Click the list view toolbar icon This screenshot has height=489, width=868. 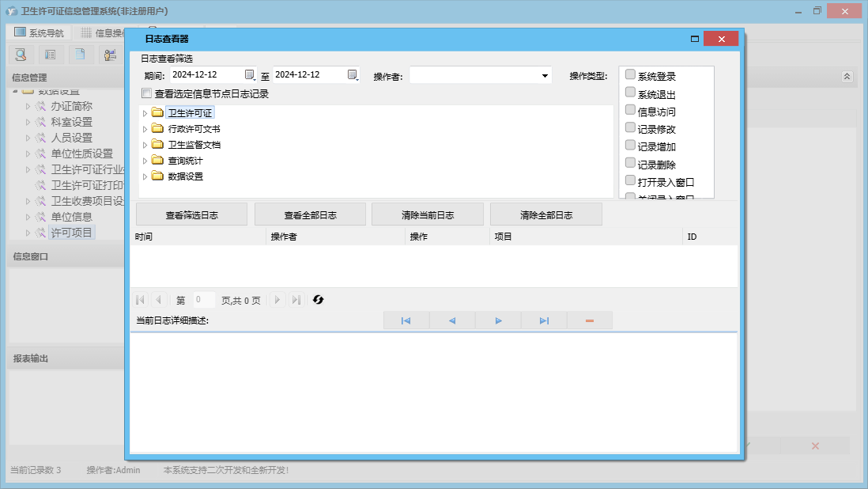pos(51,55)
